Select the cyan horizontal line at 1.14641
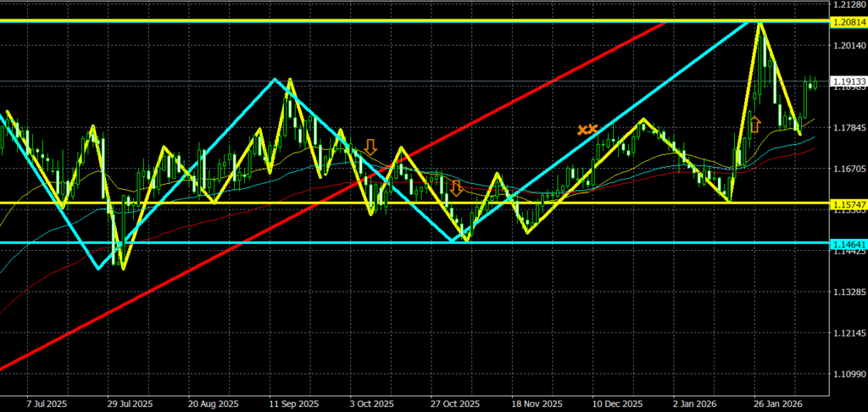Image resolution: width=868 pixels, height=412 pixels. coord(254,243)
